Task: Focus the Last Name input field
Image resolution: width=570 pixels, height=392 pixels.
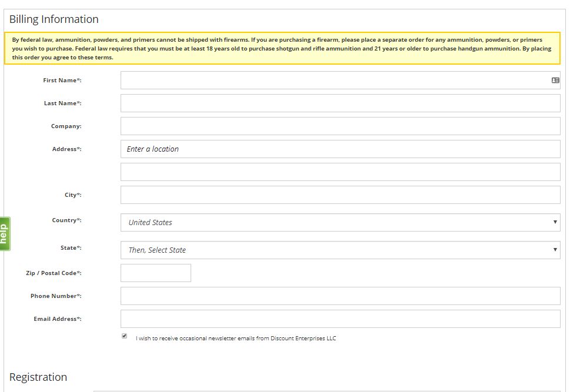Action: pos(340,103)
